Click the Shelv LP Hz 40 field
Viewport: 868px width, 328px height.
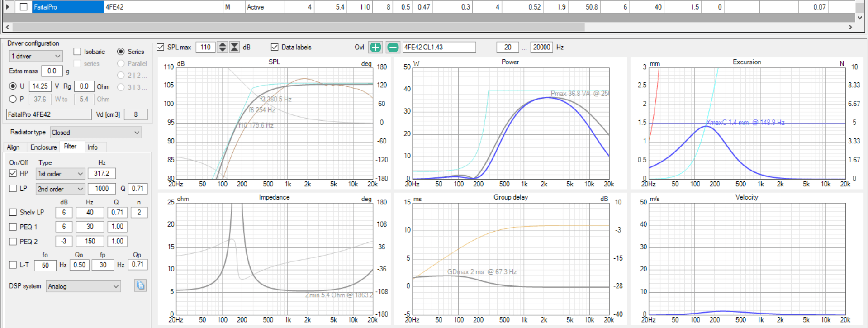click(x=90, y=212)
